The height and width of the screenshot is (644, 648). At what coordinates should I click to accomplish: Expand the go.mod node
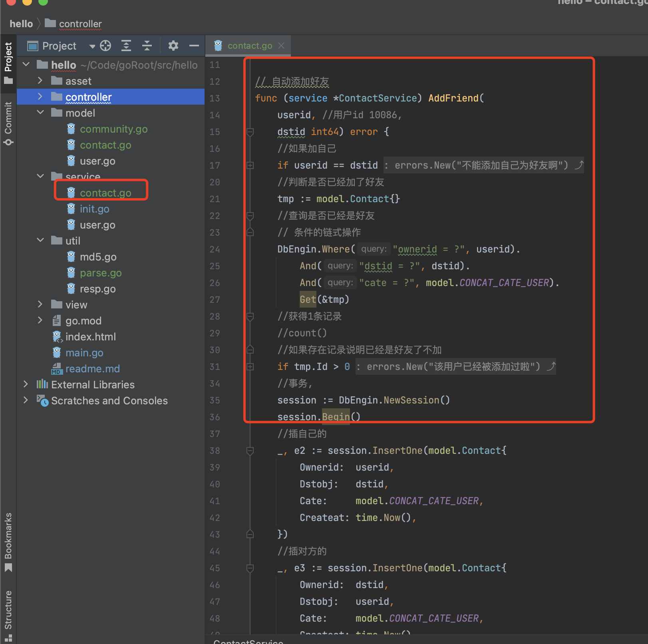(40, 320)
